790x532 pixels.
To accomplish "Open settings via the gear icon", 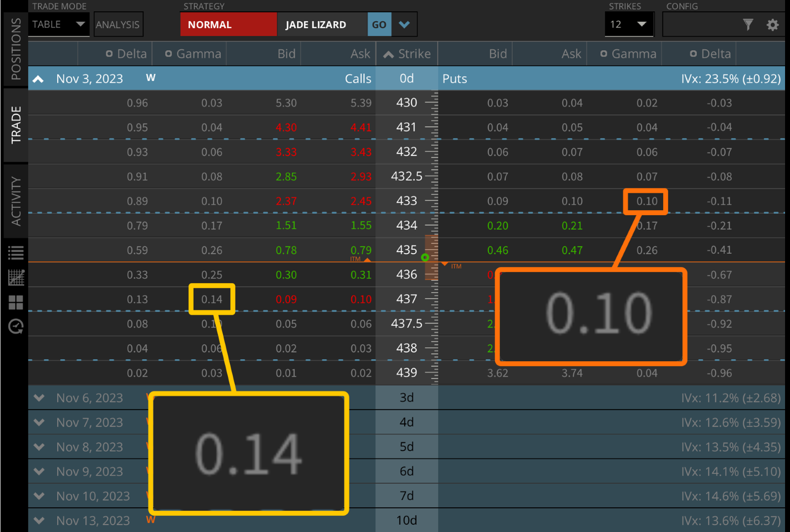I will click(772, 24).
